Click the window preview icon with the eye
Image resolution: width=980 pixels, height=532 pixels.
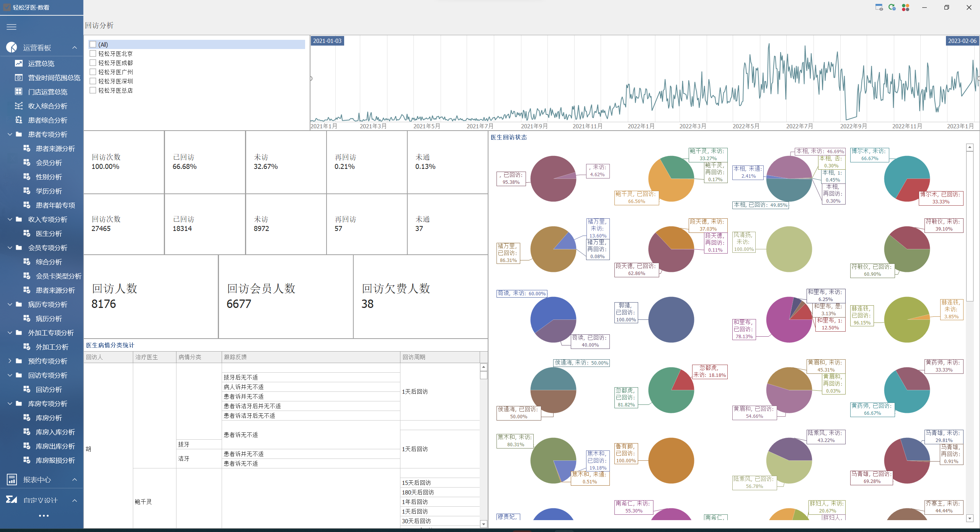879,7
